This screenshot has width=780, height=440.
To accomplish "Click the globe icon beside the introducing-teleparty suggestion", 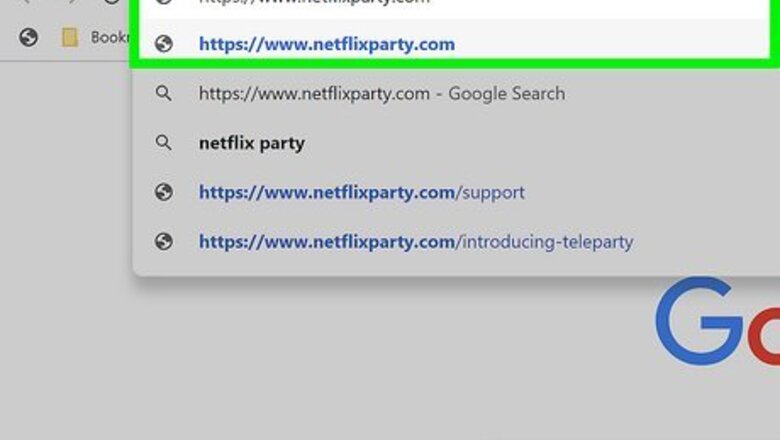I will 164,241.
